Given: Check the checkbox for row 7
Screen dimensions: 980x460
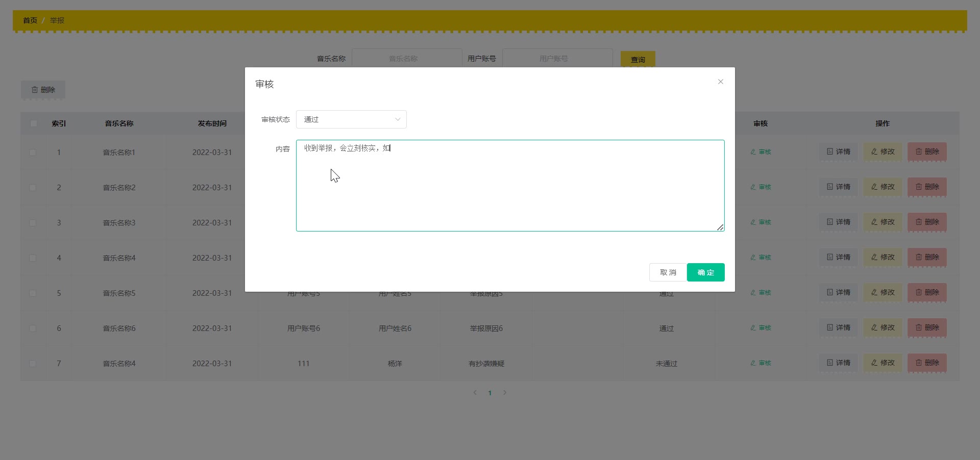Looking at the screenshot, I should tap(33, 364).
